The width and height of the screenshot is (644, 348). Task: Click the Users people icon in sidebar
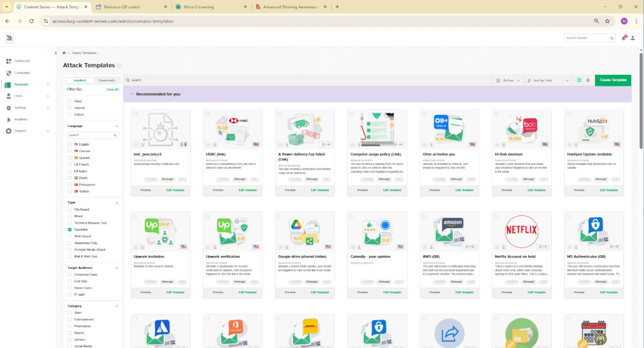pos(8,96)
